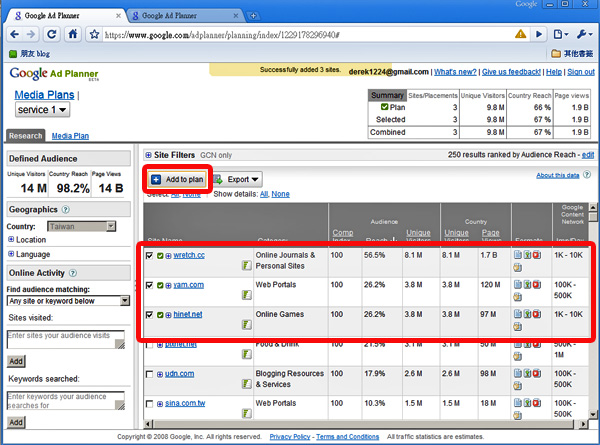
Task: Click the Sign out link
Action: [x=581, y=72]
